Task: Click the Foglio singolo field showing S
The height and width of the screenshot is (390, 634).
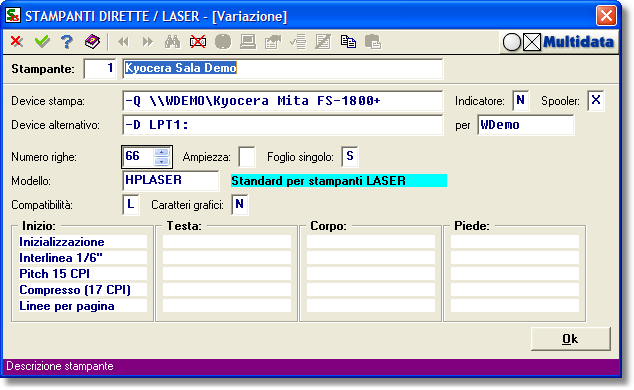Action: click(350, 157)
